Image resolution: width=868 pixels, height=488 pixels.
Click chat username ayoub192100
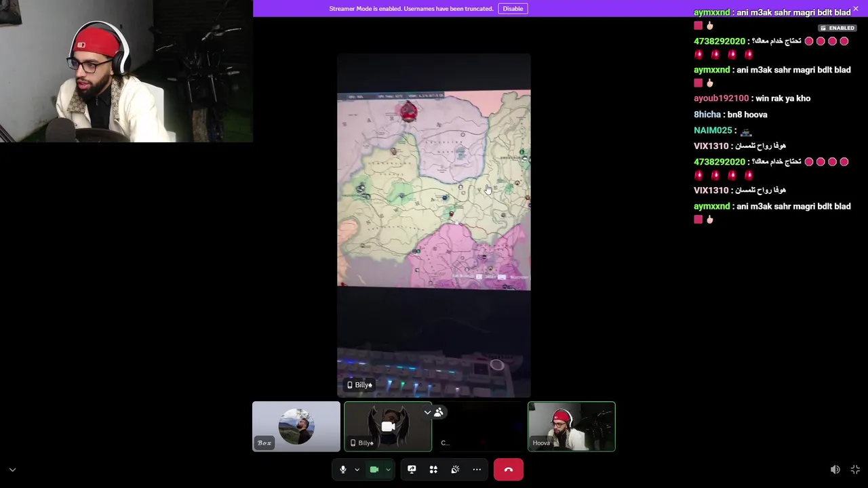[722, 98]
